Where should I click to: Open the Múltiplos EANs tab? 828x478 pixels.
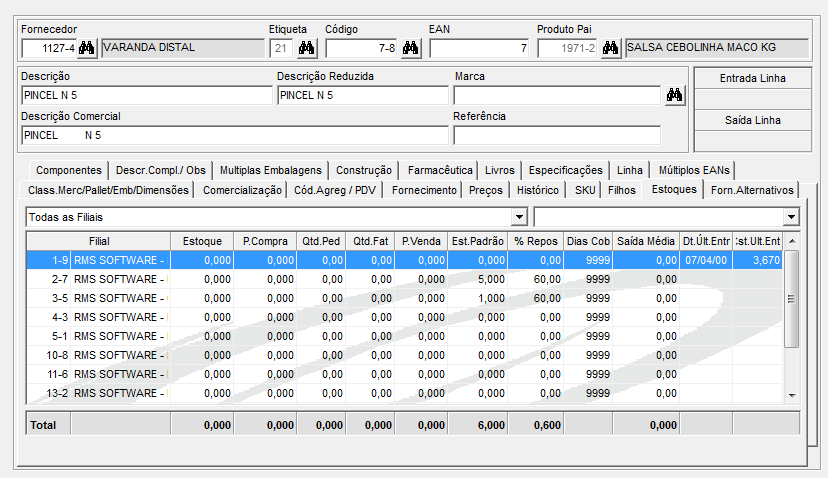coord(694,170)
